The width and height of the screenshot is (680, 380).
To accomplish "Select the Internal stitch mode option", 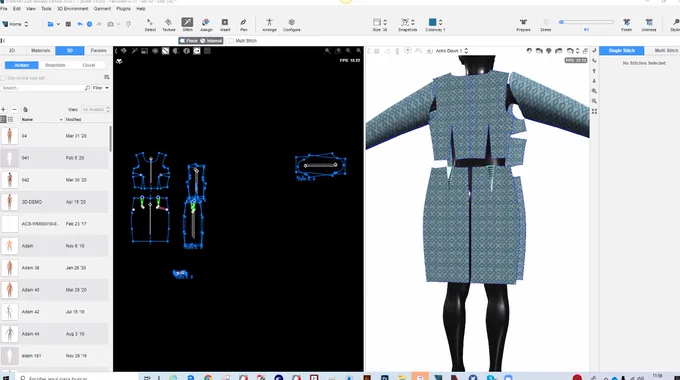I will tap(211, 41).
